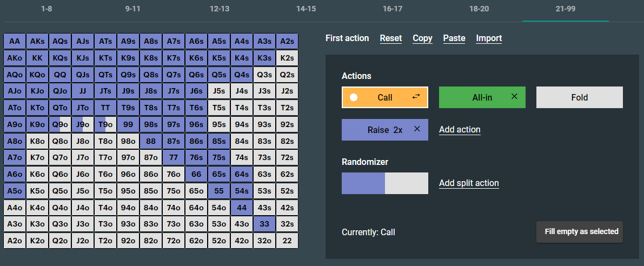This screenshot has width=644, height=266.
Task: Click the Paste link
Action: pos(454,38)
